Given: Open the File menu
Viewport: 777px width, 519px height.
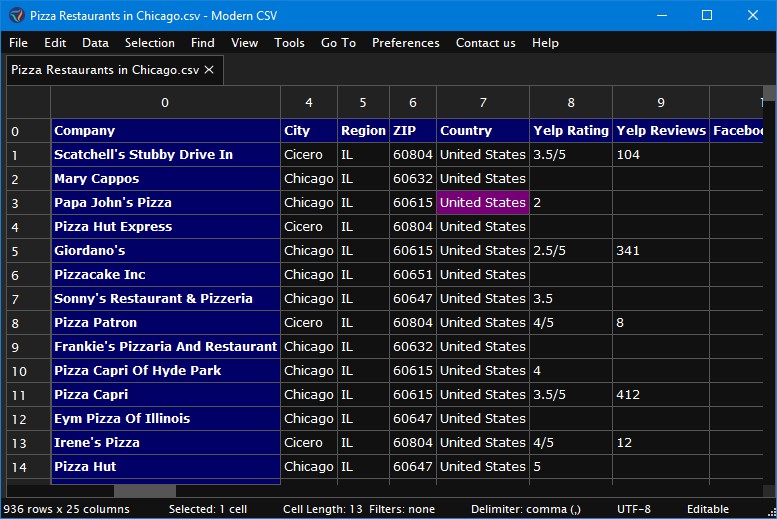Looking at the screenshot, I should pyautogui.click(x=18, y=43).
